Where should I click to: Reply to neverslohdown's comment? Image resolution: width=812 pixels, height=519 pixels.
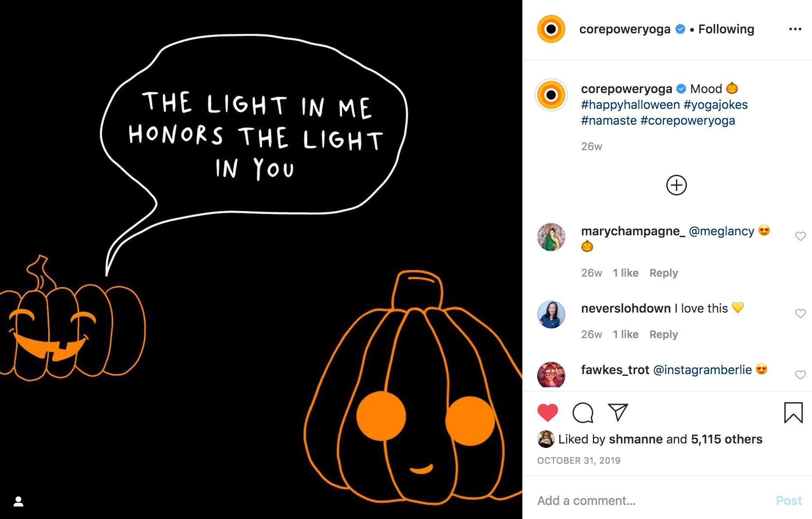(664, 335)
